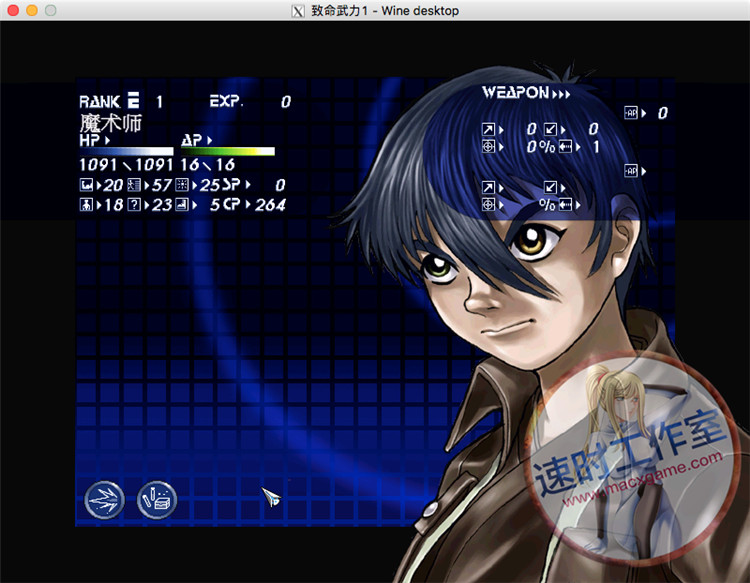Click the empty weapon's down-arrow defense icon
This screenshot has height=583, width=750.
click(551, 187)
